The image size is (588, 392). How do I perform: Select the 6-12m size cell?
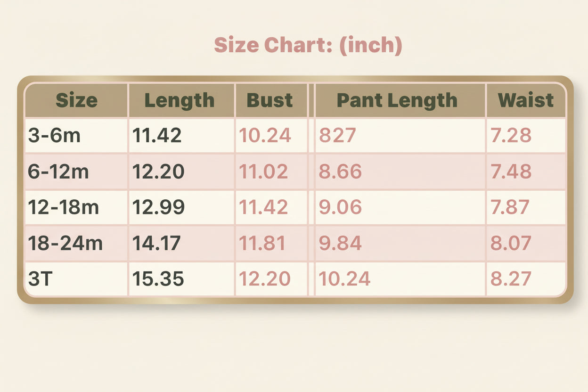[58, 171]
